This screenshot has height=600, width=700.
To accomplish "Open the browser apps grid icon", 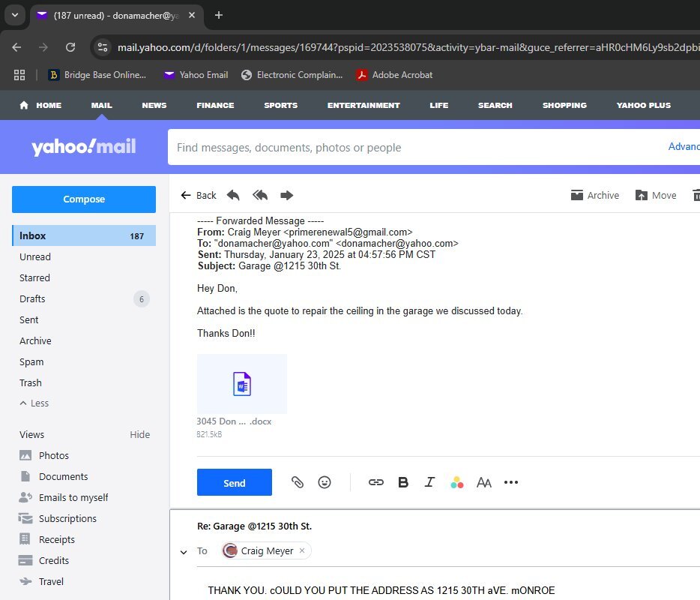I will (x=19, y=75).
